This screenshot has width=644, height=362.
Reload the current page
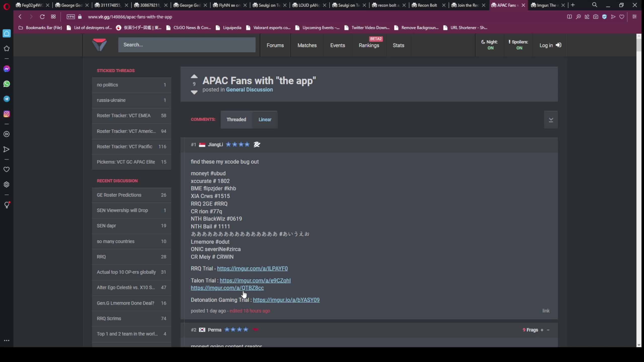[x=42, y=17]
